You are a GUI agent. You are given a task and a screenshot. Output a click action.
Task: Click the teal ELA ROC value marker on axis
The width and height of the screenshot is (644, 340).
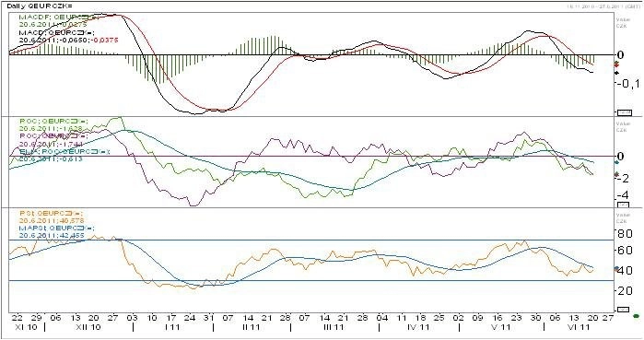pyautogui.click(x=616, y=162)
